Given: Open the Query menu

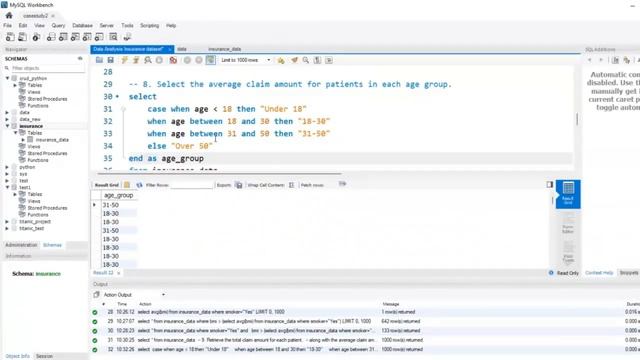Looking at the screenshot, I should 58,25.
